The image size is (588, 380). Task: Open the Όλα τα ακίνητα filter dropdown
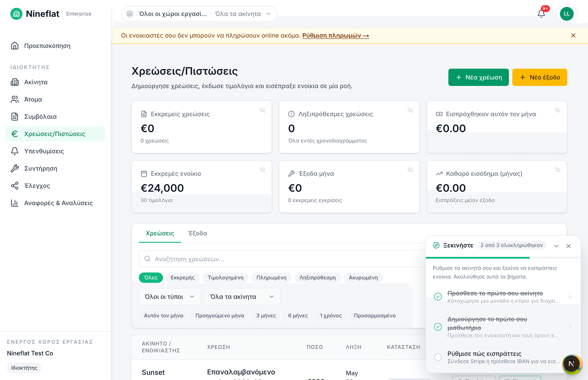click(x=242, y=297)
